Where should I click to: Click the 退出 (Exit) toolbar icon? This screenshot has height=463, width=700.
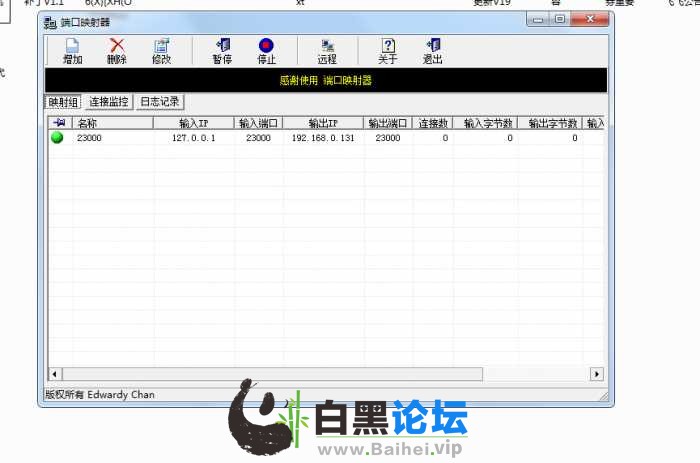pyautogui.click(x=433, y=46)
